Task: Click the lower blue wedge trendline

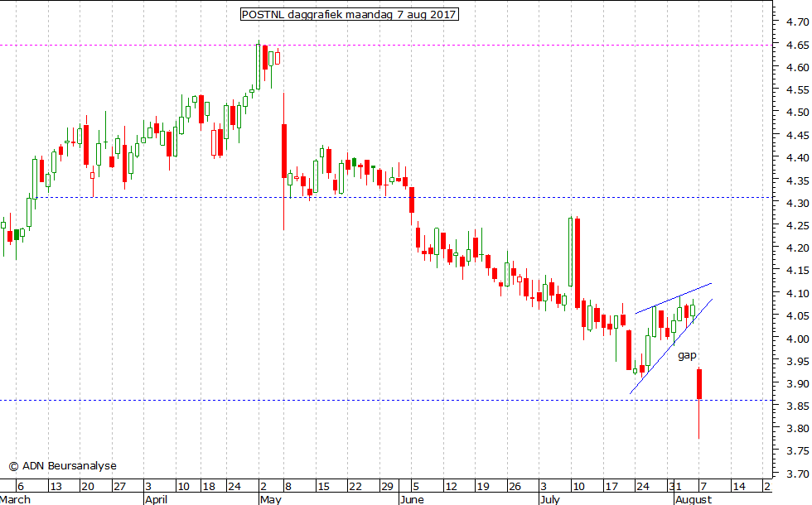Action: [672, 346]
